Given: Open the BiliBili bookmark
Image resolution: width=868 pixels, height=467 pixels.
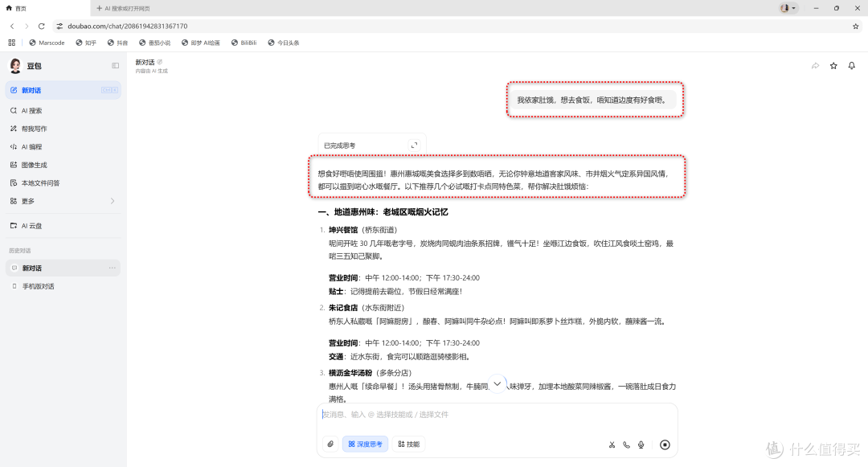Looking at the screenshot, I should pyautogui.click(x=244, y=43).
